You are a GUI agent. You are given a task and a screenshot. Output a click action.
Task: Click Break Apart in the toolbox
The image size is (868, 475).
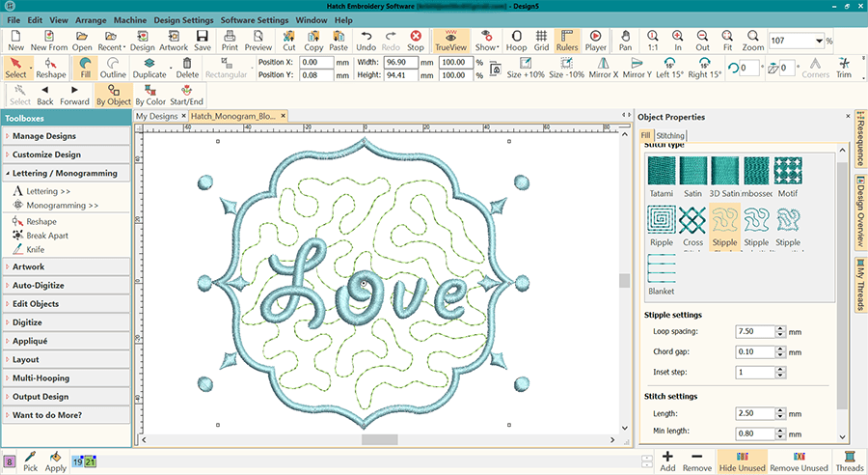pos(46,235)
